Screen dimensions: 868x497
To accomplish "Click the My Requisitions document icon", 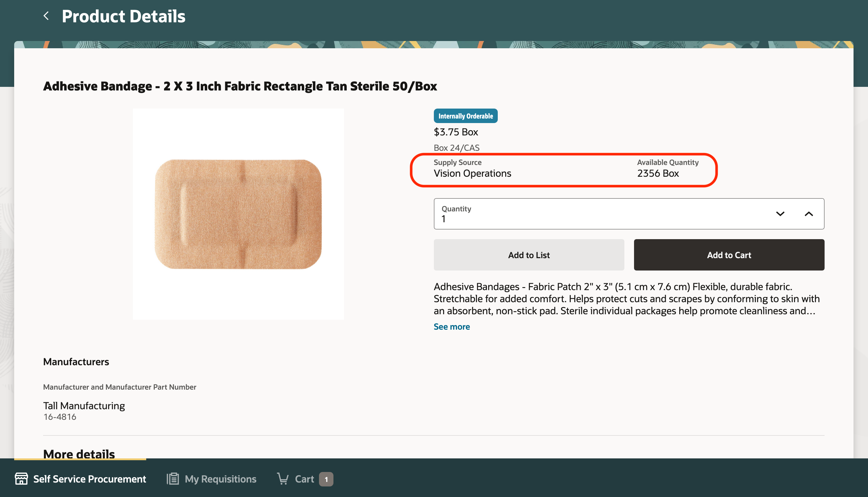I will click(173, 479).
